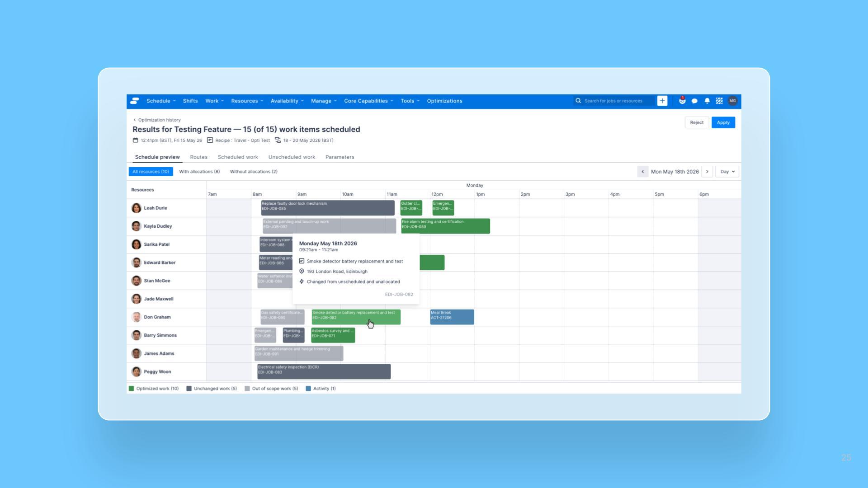Click the Mon May 18th 2026 date button

point(675,172)
